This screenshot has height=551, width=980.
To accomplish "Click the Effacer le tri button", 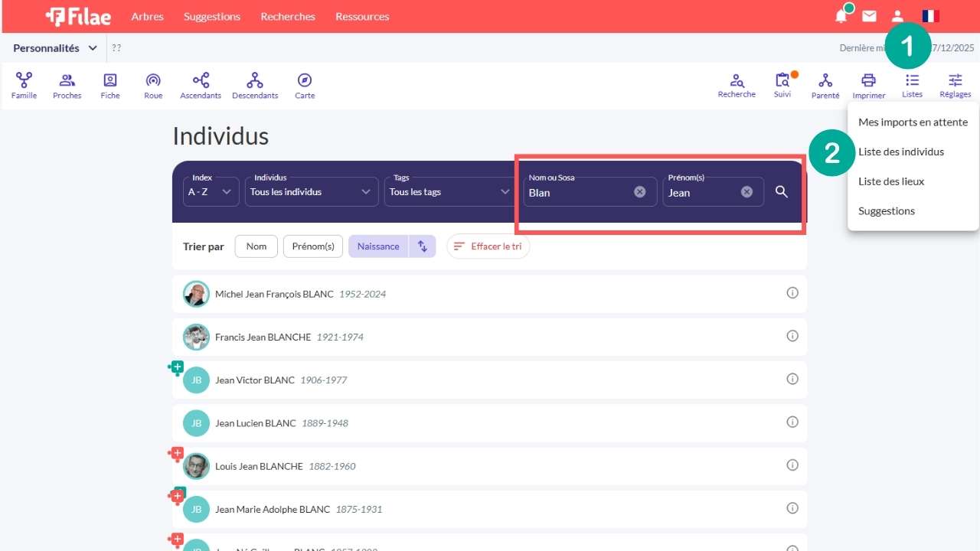I will 488,246.
